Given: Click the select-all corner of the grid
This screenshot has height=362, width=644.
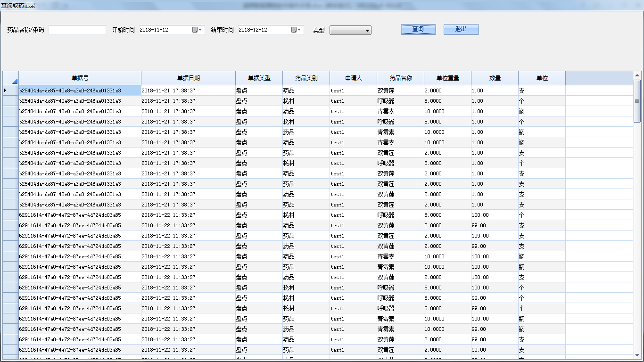Looking at the screenshot, I should coord(10,78).
